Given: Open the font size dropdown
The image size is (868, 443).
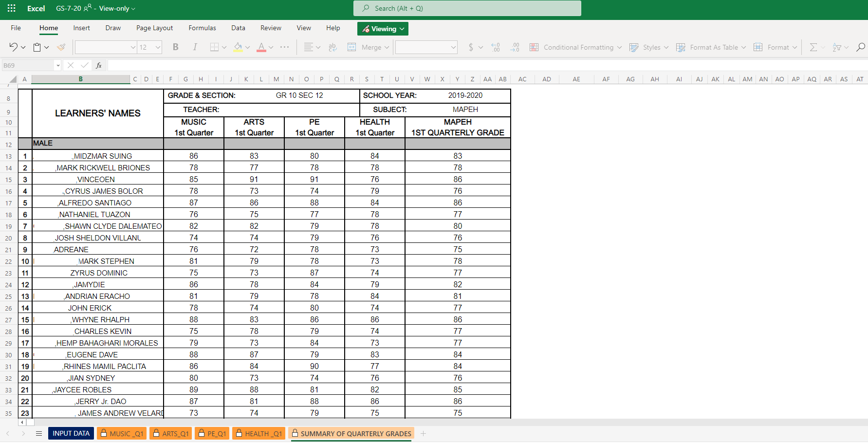Looking at the screenshot, I should coord(158,47).
